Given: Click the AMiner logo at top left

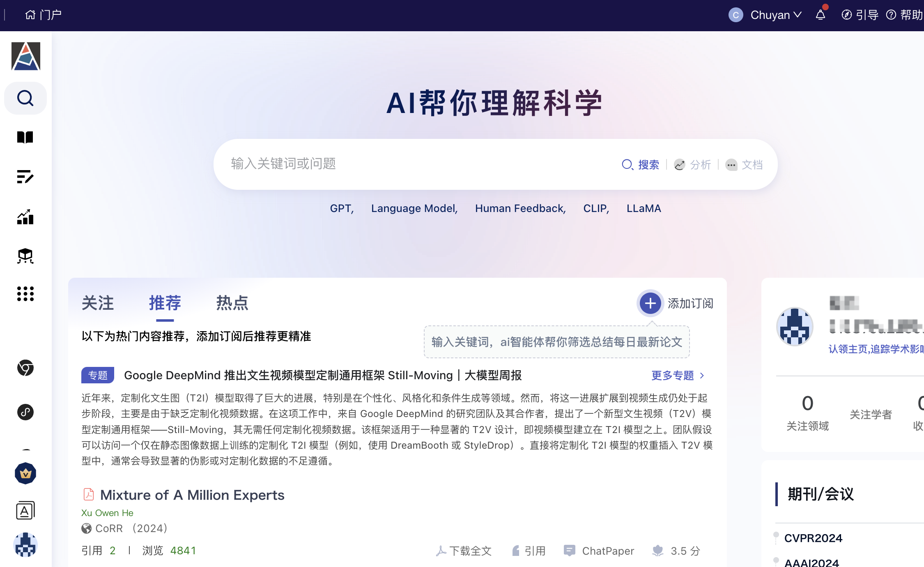Looking at the screenshot, I should click(x=25, y=56).
